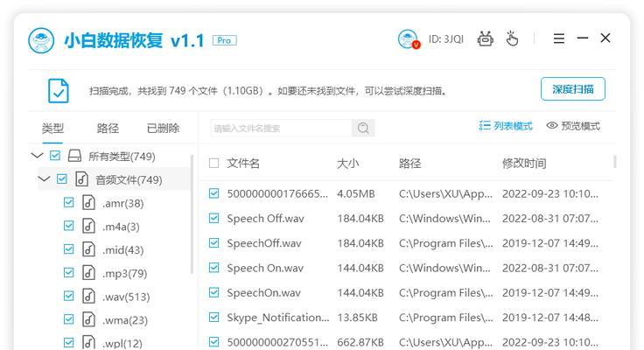Click the music file icon for .amr(38)

[x=88, y=202]
